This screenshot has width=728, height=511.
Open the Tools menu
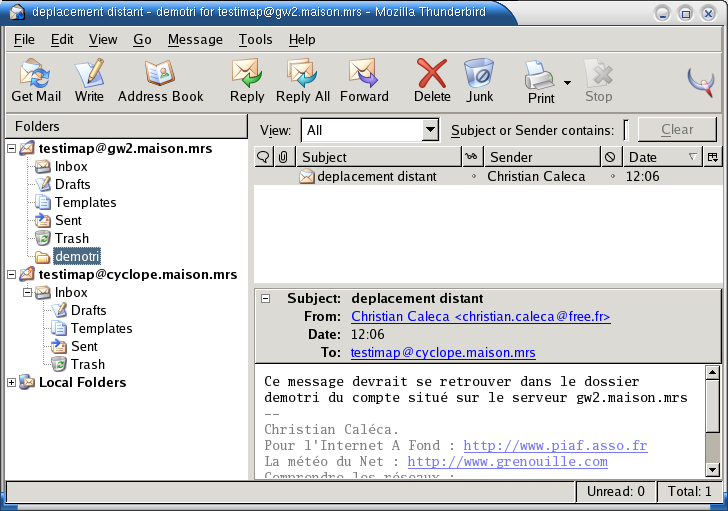point(255,40)
